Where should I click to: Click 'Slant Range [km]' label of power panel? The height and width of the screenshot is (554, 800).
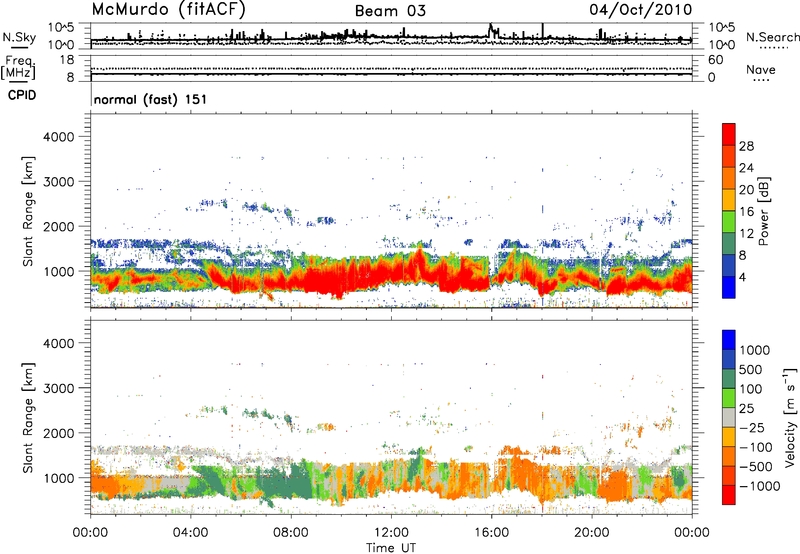pyautogui.click(x=28, y=211)
